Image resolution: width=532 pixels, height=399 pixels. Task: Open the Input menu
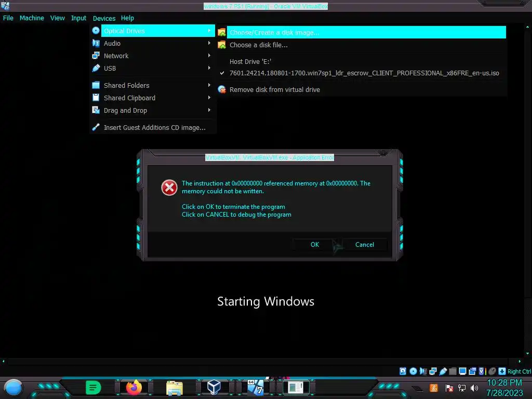pyautogui.click(x=78, y=18)
